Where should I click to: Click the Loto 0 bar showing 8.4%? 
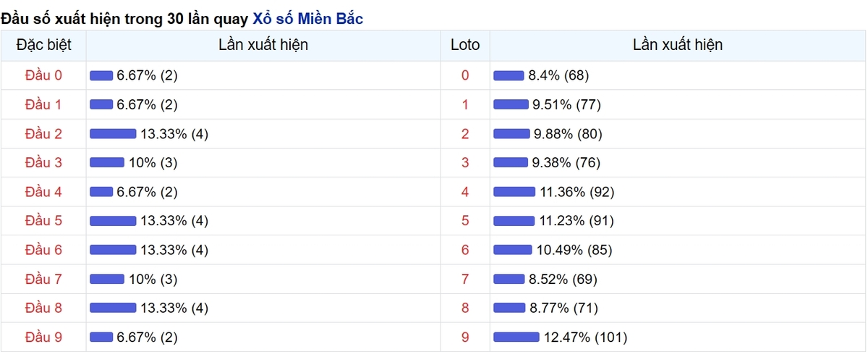point(509,75)
